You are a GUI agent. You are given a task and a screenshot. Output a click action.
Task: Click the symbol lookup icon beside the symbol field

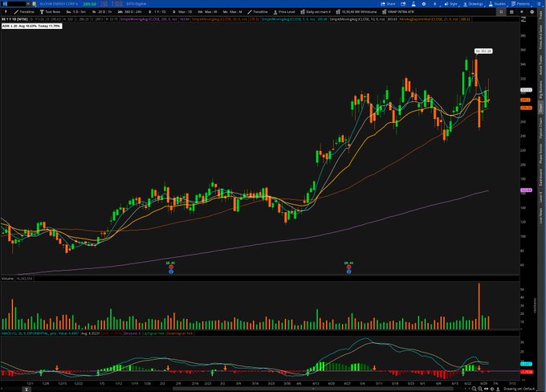click(x=34, y=4)
